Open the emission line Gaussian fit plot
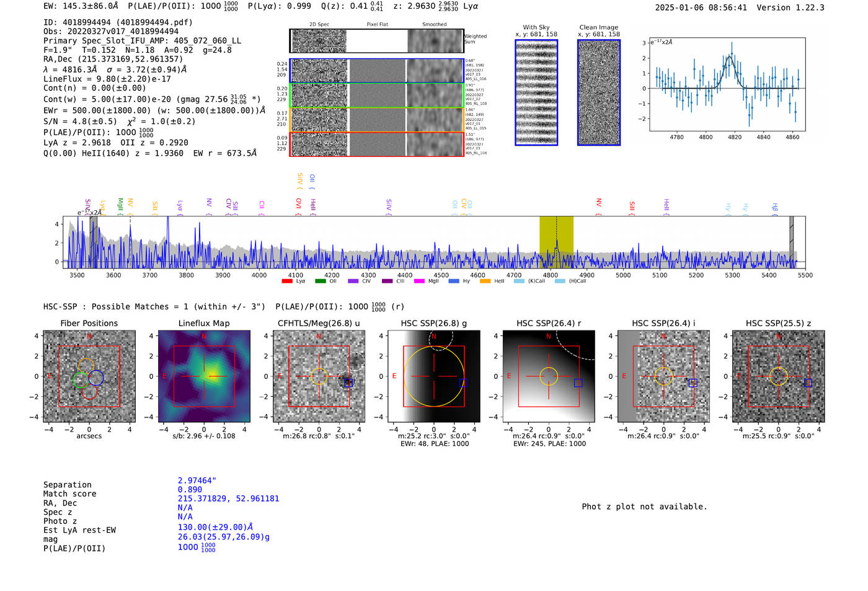The width and height of the screenshot is (868, 591). [x=727, y=84]
